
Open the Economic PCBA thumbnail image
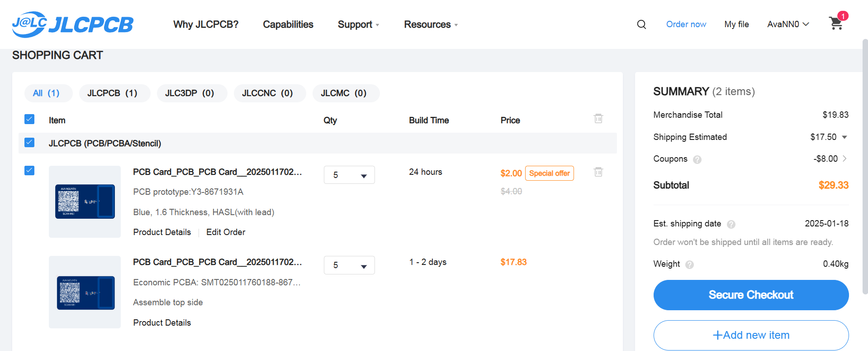pyautogui.click(x=85, y=292)
